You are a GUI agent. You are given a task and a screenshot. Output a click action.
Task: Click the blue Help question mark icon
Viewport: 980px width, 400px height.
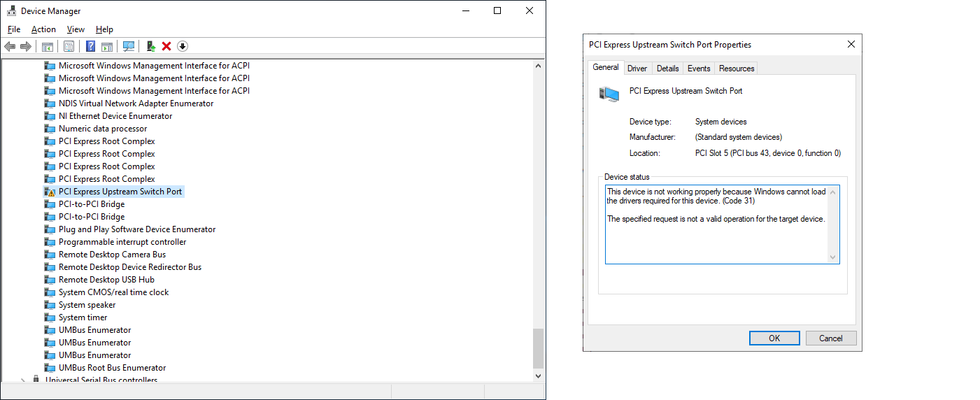click(90, 46)
